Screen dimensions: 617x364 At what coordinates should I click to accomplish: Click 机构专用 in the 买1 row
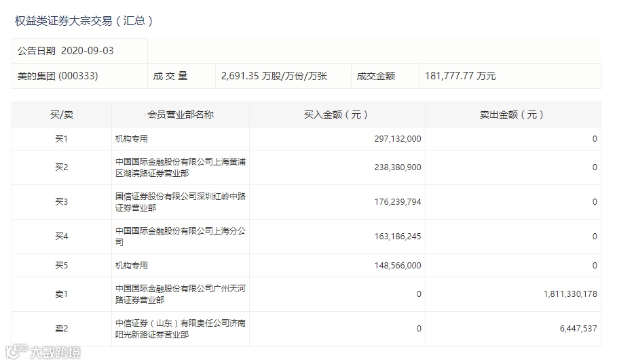[x=132, y=139]
